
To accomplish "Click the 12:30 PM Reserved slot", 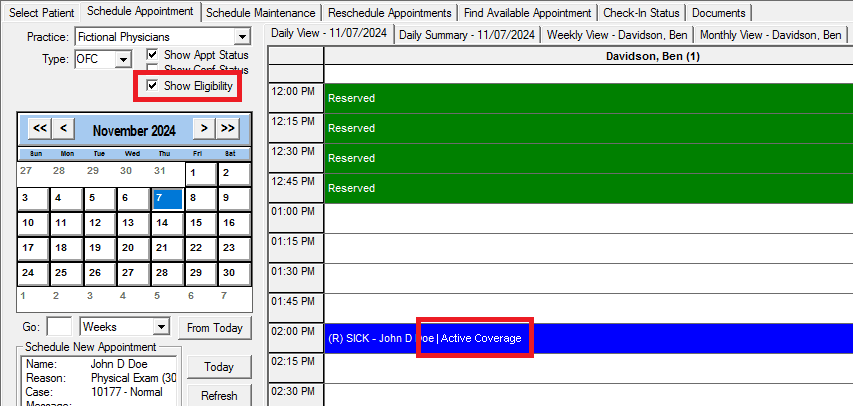I will [x=589, y=158].
